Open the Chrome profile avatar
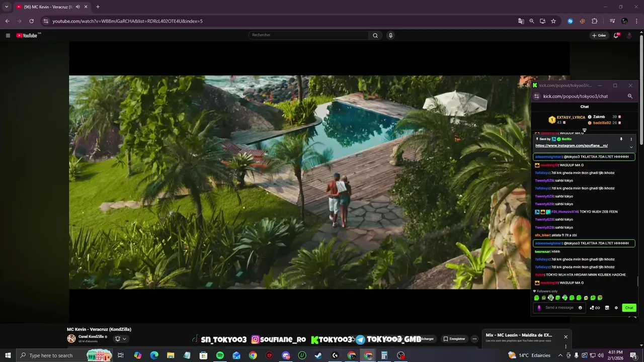This screenshot has height=362, width=644. pyautogui.click(x=624, y=21)
